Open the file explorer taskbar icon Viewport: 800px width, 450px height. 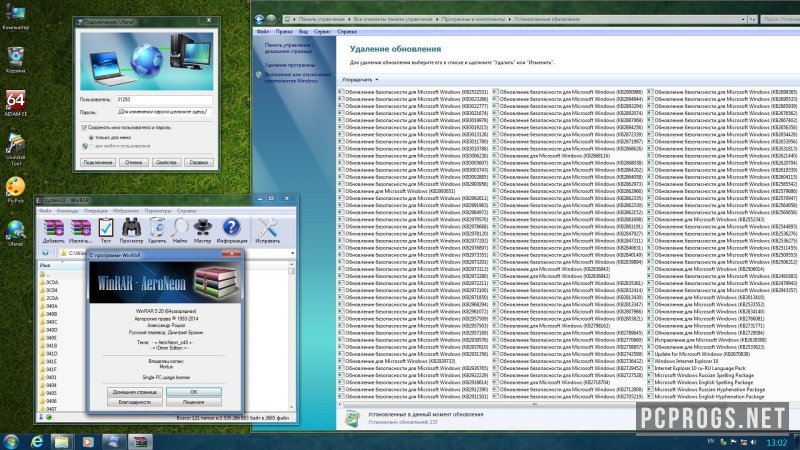point(62,441)
